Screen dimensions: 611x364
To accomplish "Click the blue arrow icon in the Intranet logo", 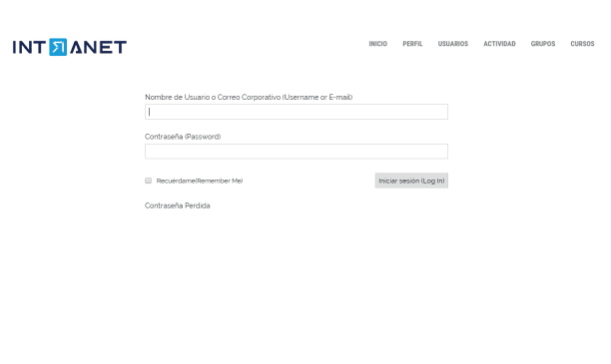I will 58,47.
